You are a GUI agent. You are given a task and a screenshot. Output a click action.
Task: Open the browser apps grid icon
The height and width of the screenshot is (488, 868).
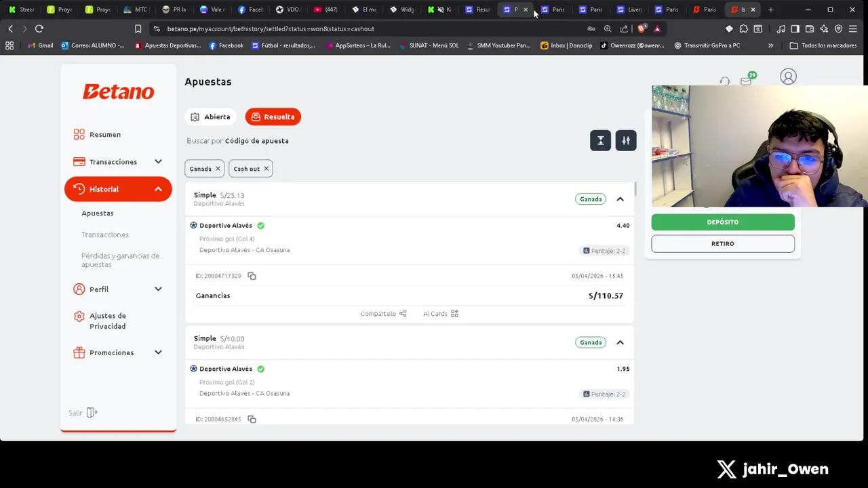click(x=9, y=45)
